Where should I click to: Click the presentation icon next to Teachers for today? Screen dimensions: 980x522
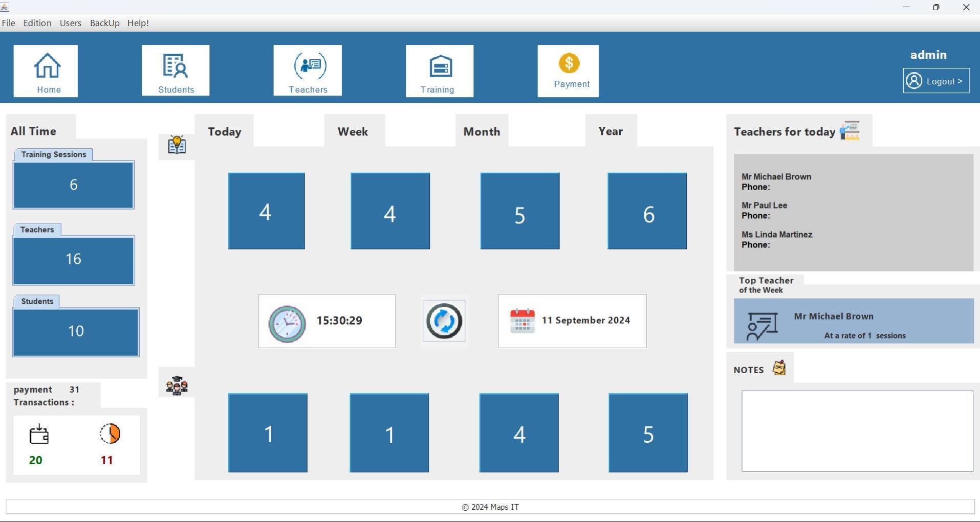pyautogui.click(x=849, y=131)
